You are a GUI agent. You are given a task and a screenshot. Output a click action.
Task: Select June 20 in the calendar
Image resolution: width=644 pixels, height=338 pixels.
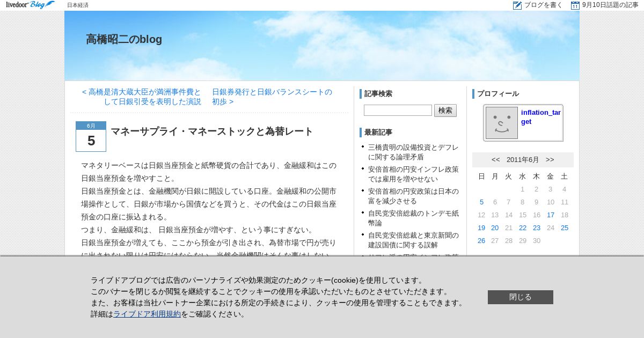[495, 228]
